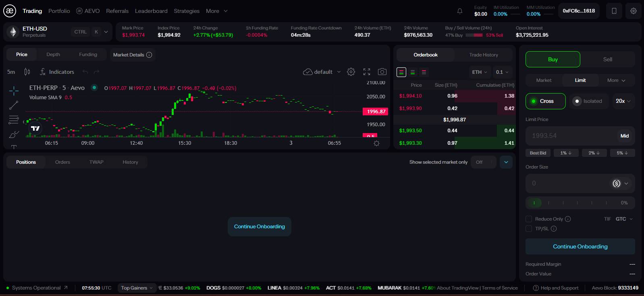Select the Fibonacci lines tool
644x296 pixels.
tap(14, 120)
